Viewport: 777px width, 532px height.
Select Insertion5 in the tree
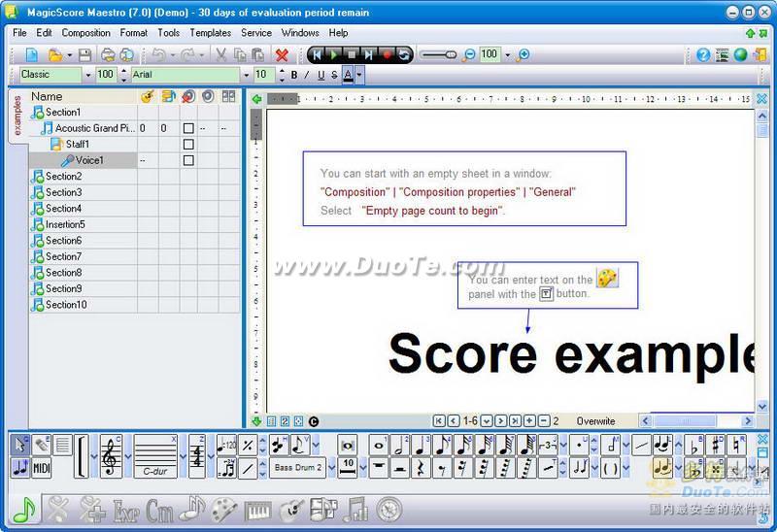[65, 224]
